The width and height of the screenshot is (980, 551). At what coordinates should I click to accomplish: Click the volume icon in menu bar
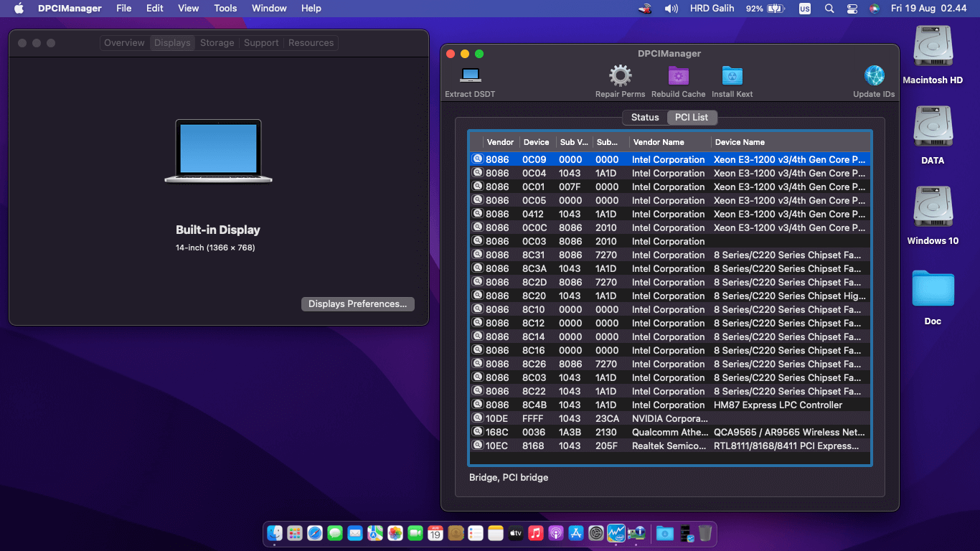672,9
